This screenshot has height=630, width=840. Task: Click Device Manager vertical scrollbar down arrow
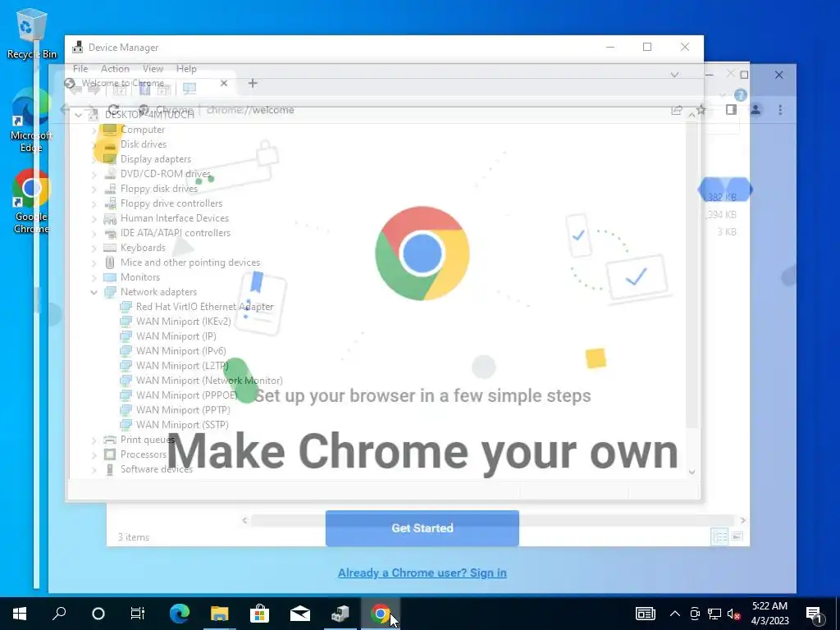pos(692,472)
